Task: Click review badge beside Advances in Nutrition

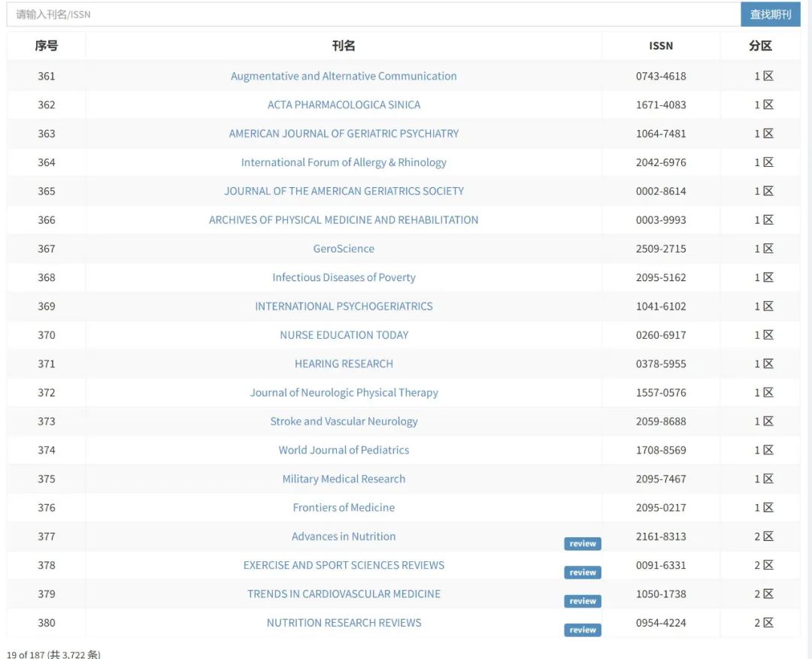Action: pyautogui.click(x=582, y=544)
